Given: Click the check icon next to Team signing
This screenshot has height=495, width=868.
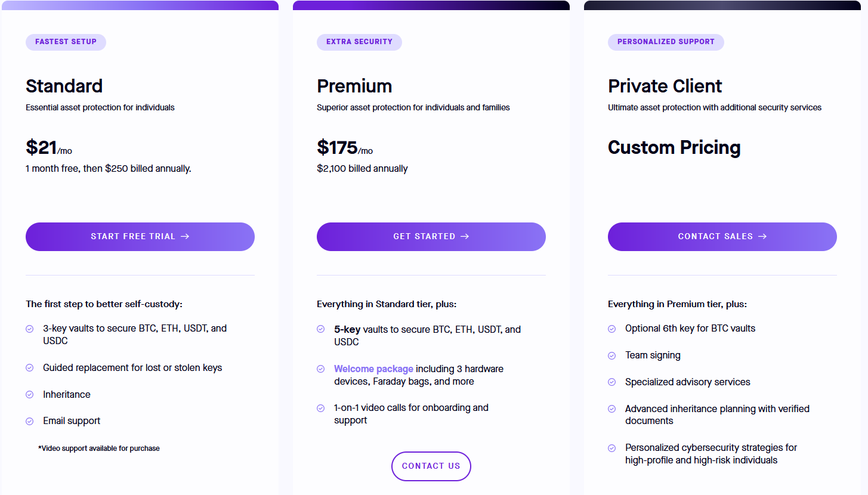Looking at the screenshot, I should tap(611, 355).
